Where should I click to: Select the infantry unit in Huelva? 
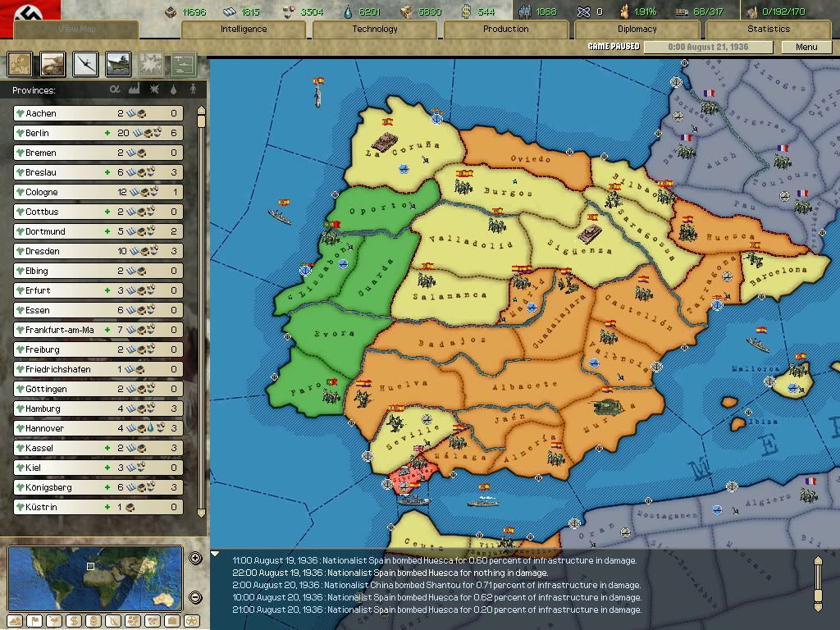tap(363, 399)
